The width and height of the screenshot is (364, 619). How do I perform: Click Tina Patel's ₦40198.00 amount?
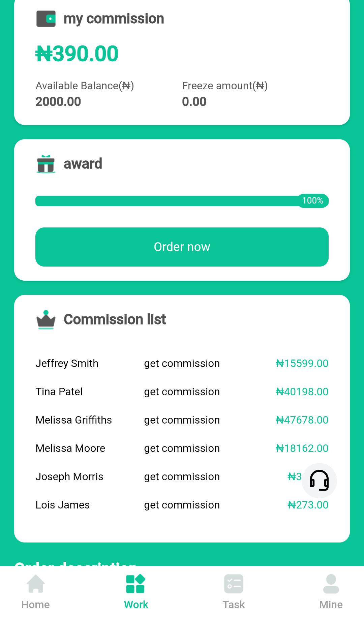302,392
